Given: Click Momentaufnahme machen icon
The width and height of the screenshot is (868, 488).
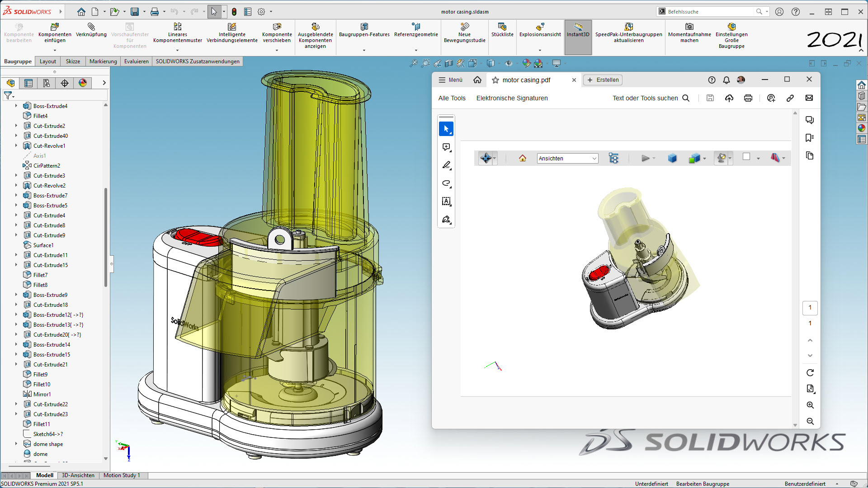Looking at the screenshot, I should [689, 27].
